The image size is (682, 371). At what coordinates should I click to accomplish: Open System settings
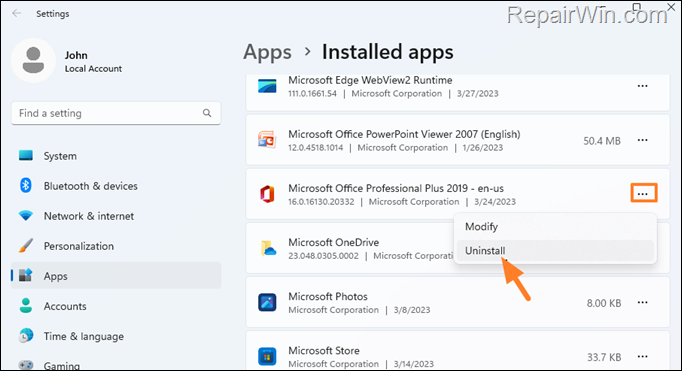pos(116,156)
